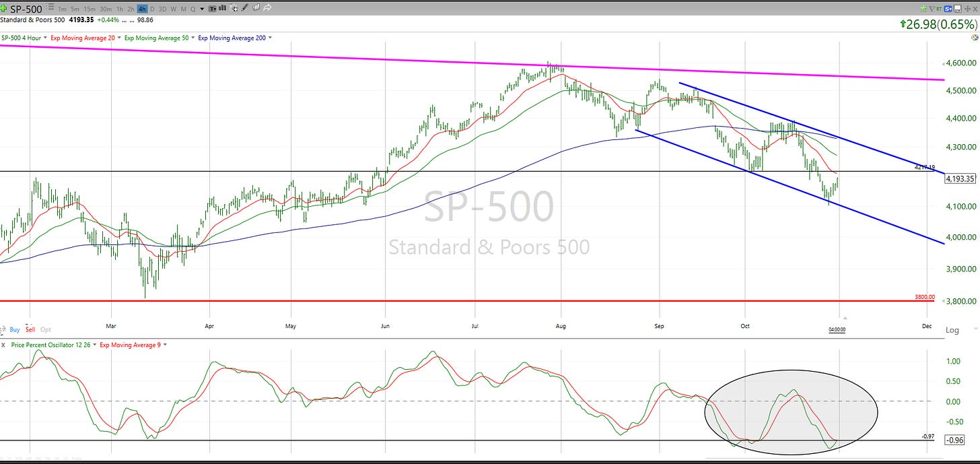Select the 5m time frame

pyautogui.click(x=75, y=9)
